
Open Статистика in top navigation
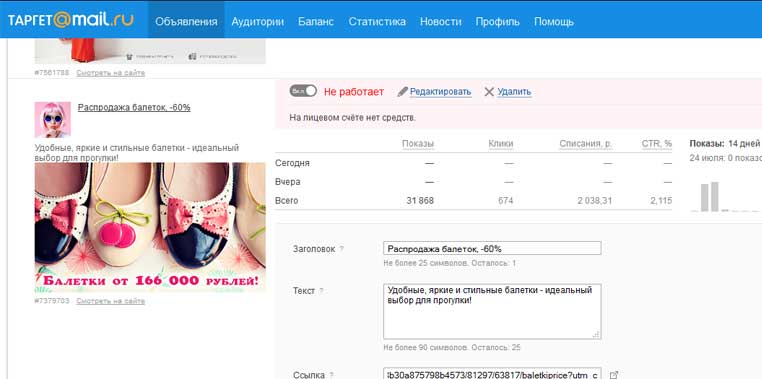[x=377, y=21]
